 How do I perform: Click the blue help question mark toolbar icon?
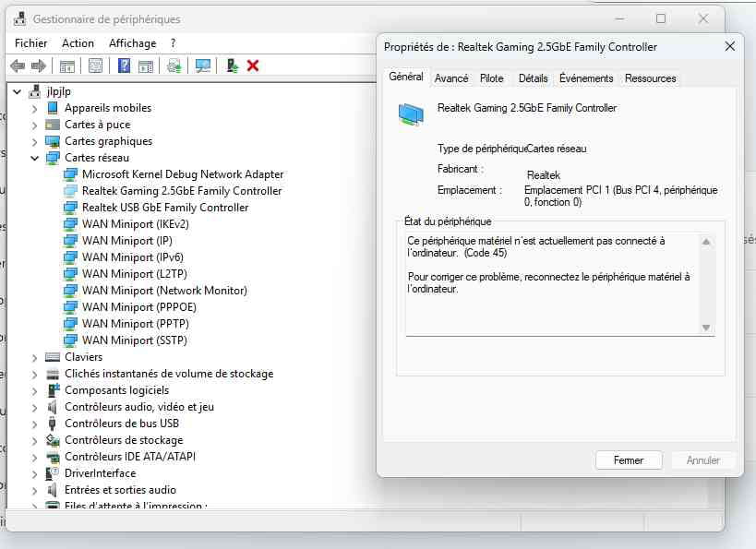124,66
